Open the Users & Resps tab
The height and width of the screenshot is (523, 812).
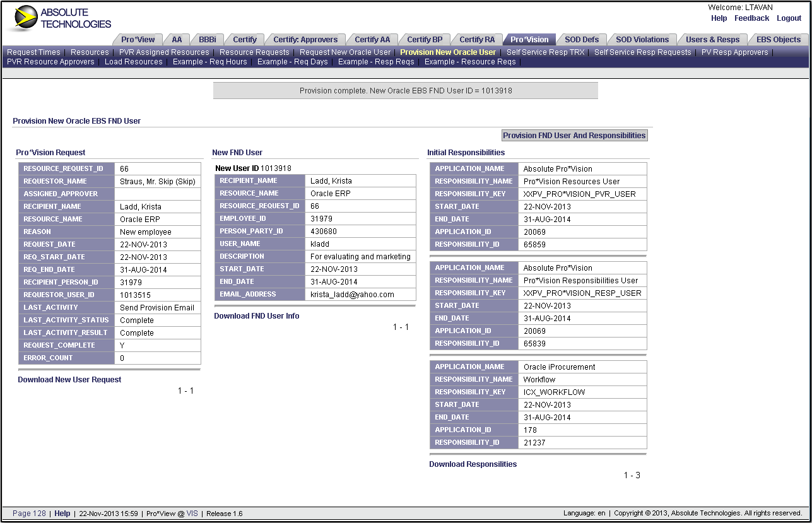pos(712,39)
